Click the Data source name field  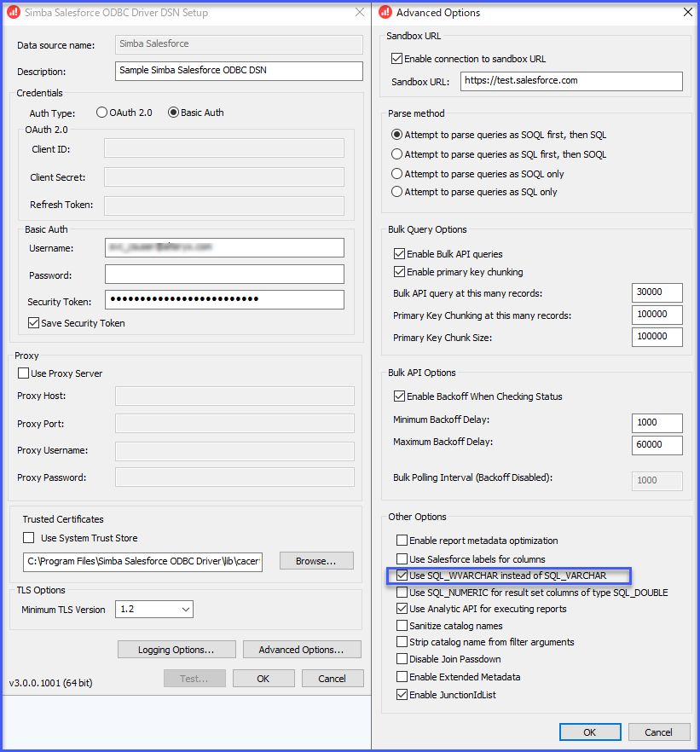(x=239, y=44)
